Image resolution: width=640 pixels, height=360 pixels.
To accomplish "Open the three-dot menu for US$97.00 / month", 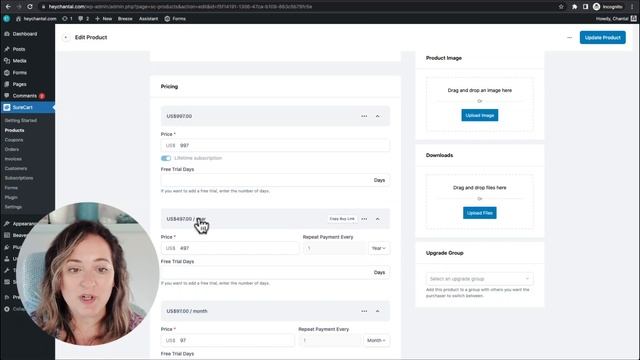I will (364, 311).
